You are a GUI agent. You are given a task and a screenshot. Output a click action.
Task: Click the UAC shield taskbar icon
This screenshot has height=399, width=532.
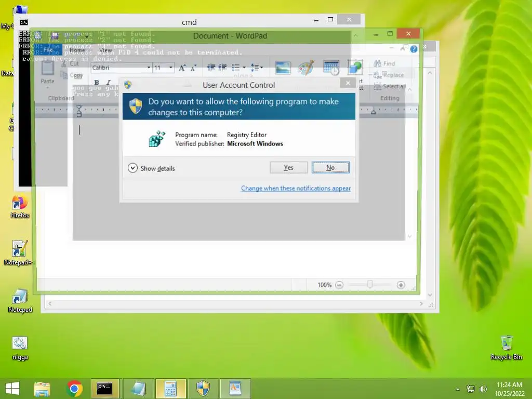pos(203,389)
